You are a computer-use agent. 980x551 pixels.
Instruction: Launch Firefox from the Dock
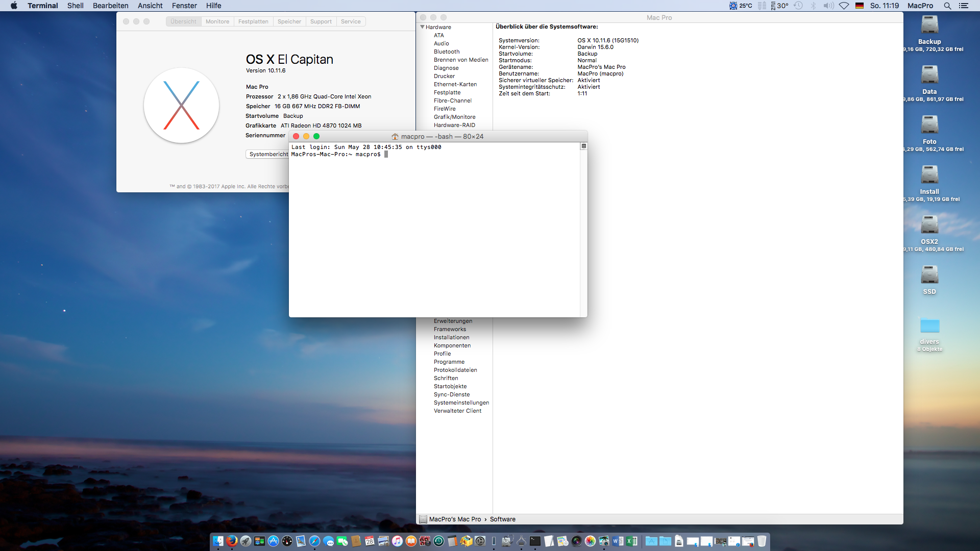[232, 541]
